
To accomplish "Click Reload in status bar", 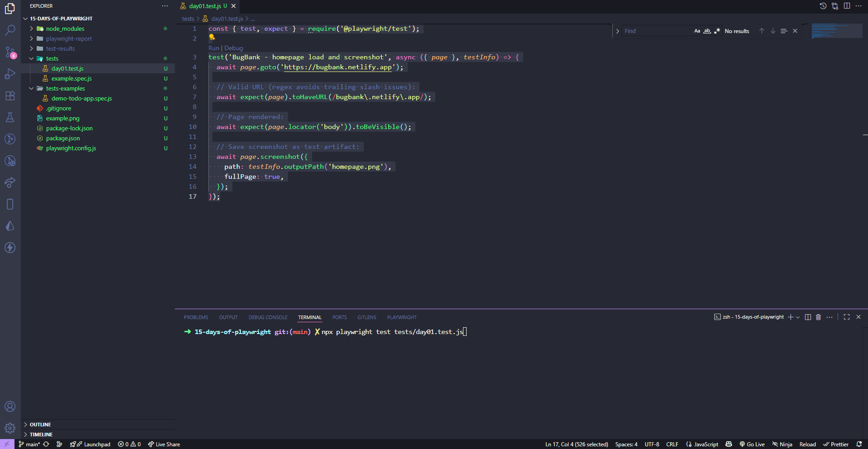I will tap(807, 444).
